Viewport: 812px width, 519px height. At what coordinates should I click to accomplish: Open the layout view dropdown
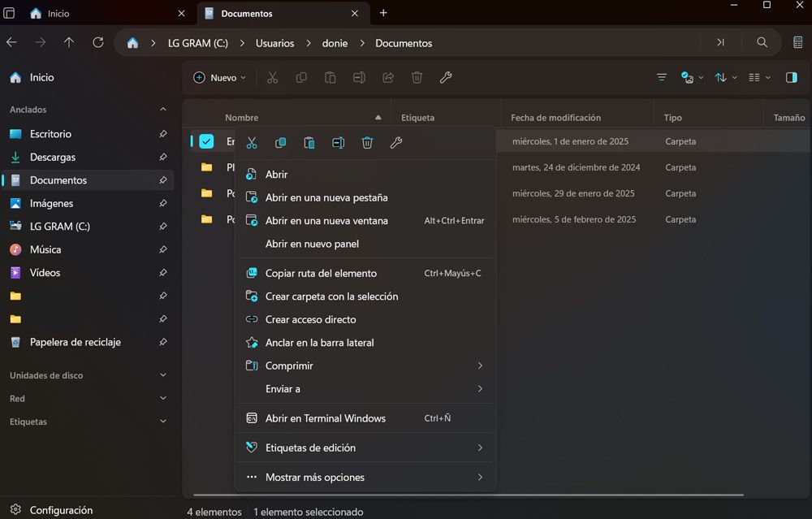click(760, 78)
